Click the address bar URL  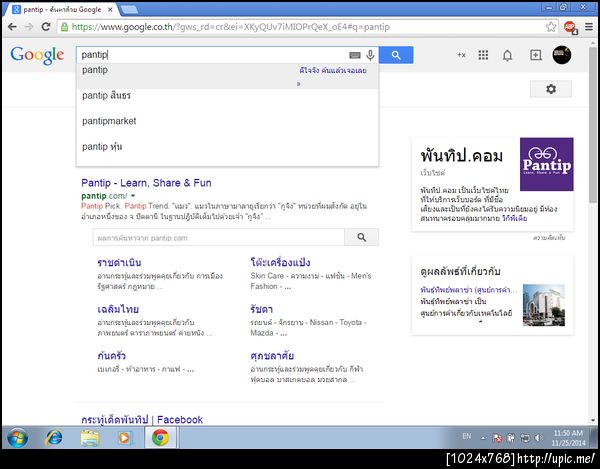(x=230, y=27)
